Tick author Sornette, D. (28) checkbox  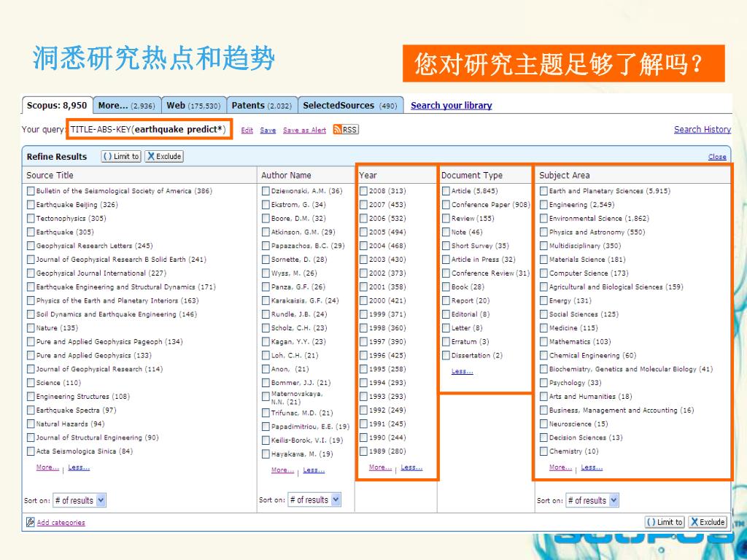tap(266, 260)
